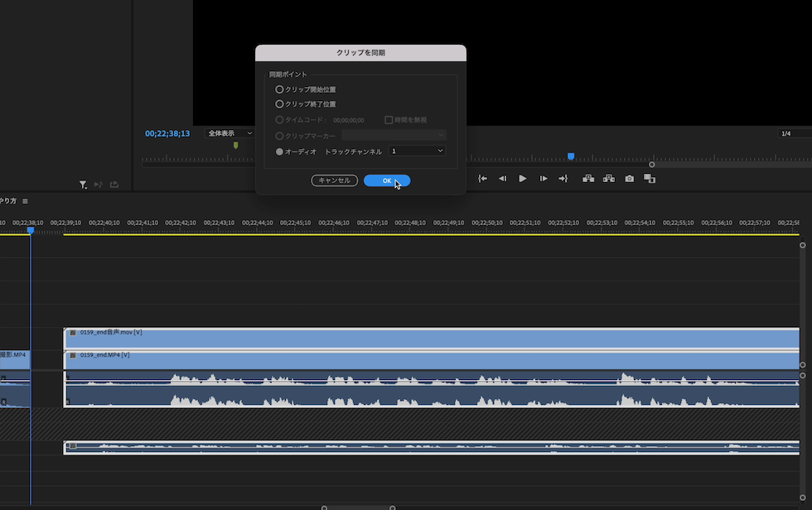Open the トラックチャンネル dropdown in the dialog
Screen dimensions: 812x510
click(417, 150)
